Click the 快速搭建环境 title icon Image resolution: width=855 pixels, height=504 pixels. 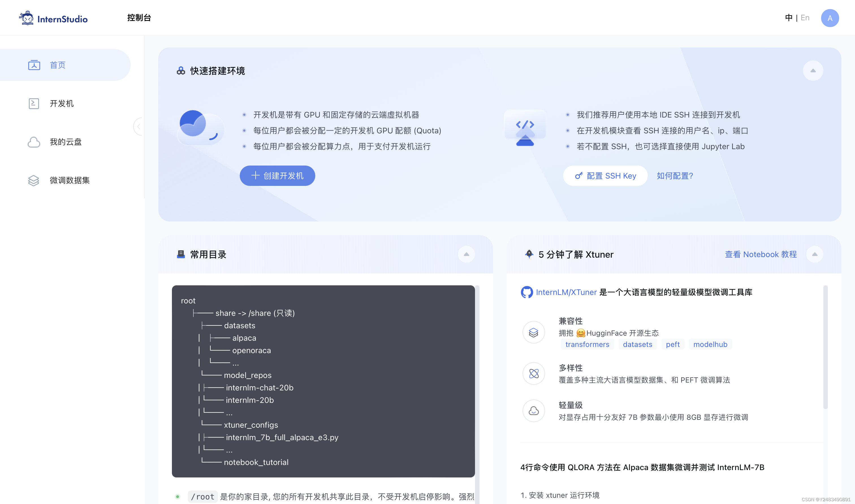pyautogui.click(x=181, y=71)
